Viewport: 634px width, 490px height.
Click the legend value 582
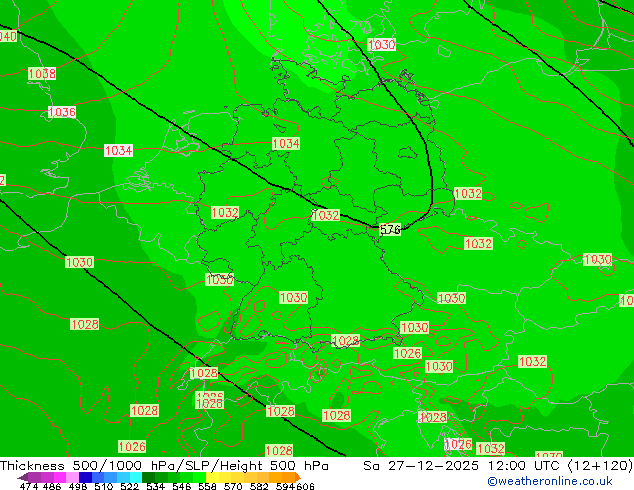point(259,486)
